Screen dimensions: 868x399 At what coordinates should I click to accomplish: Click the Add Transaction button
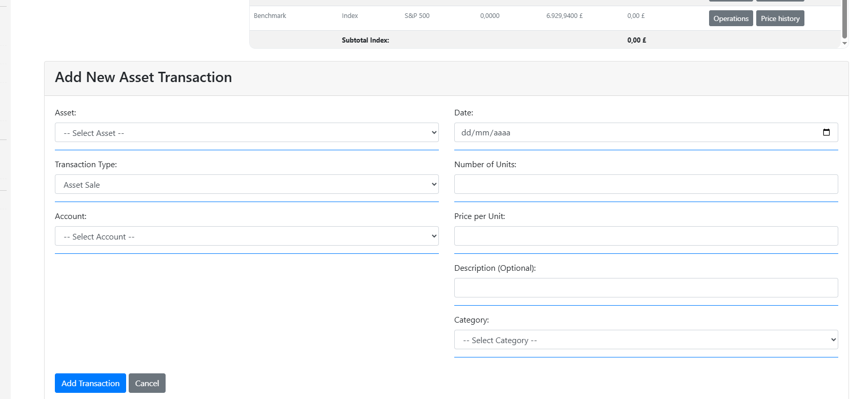[90, 383]
